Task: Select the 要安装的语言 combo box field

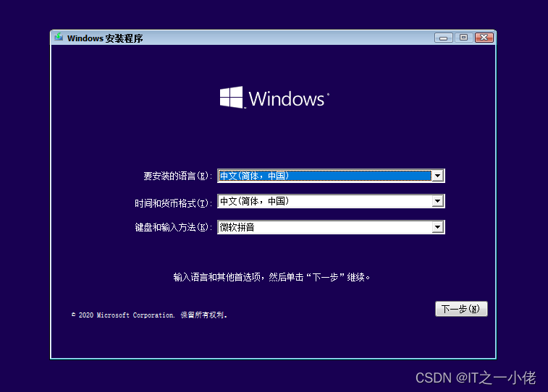Action: point(331,176)
